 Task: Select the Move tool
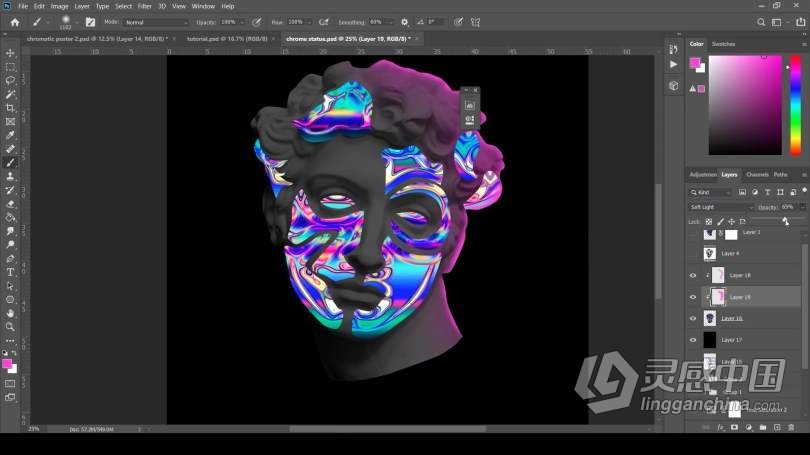pos(10,53)
